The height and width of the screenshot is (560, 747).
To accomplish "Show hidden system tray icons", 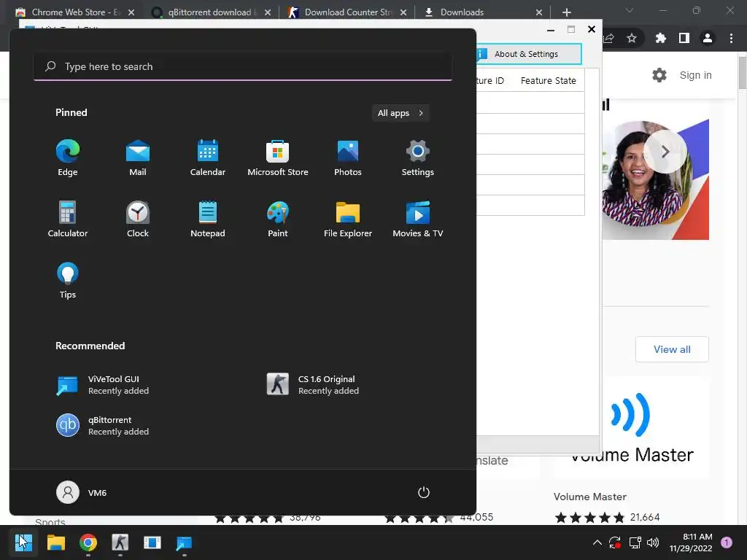I will click(597, 542).
